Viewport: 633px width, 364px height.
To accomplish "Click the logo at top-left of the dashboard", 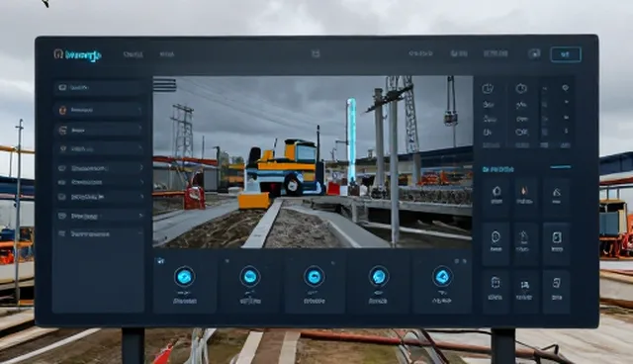I will tap(77, 54).
